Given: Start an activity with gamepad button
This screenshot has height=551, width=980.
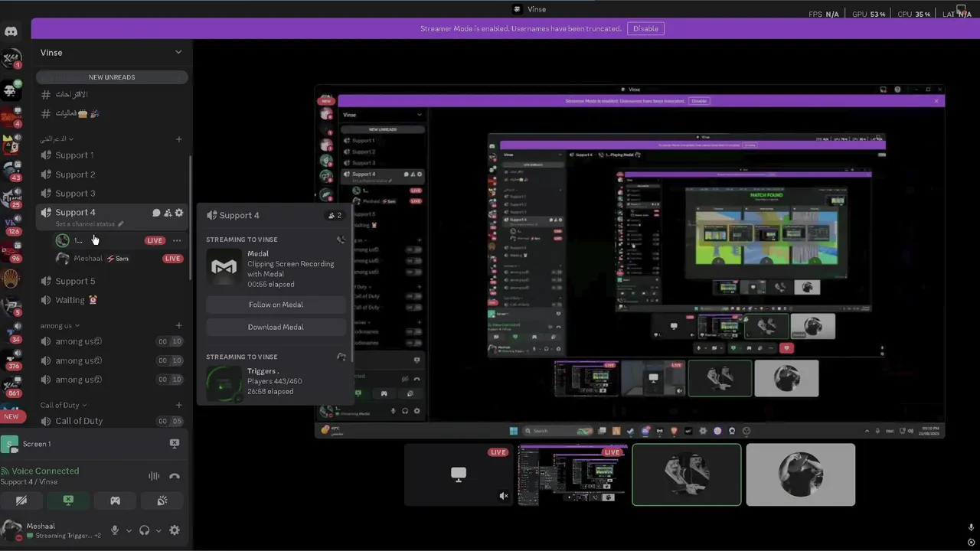Looking at the screenshot, I should (115, 500).
